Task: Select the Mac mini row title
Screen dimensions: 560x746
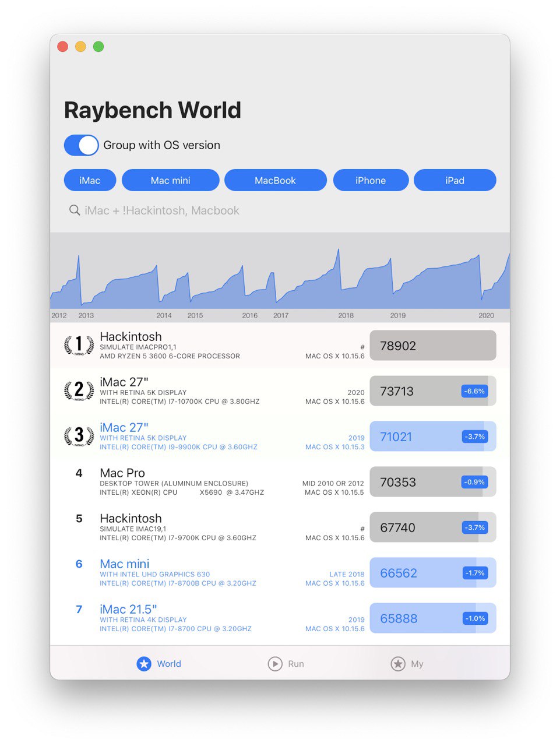Action: pos(125,564)
